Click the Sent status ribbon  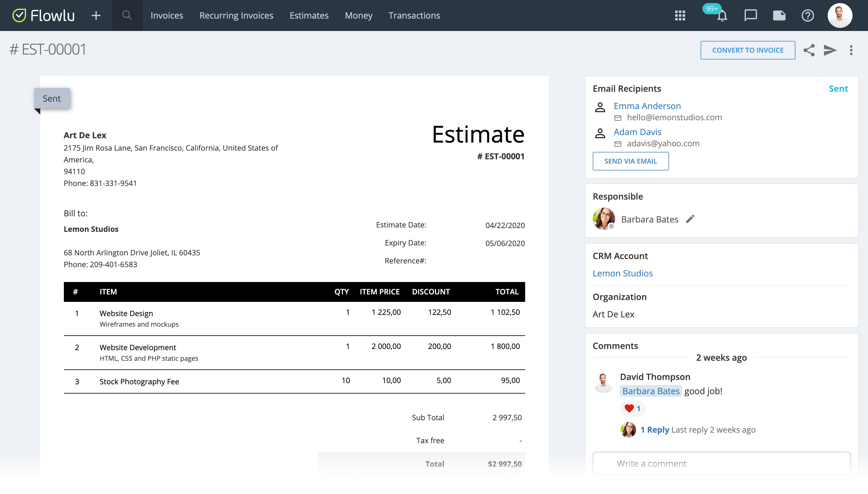point(51,98)
